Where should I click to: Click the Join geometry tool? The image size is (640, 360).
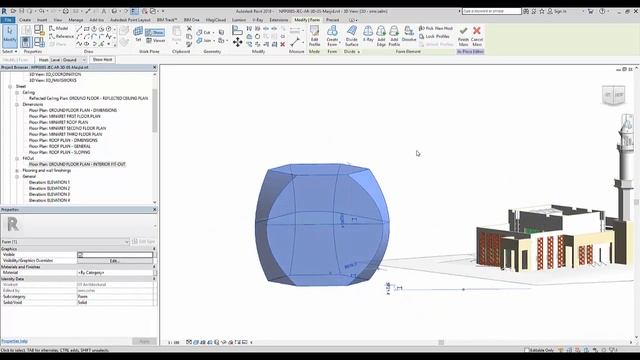coord(204,40)
